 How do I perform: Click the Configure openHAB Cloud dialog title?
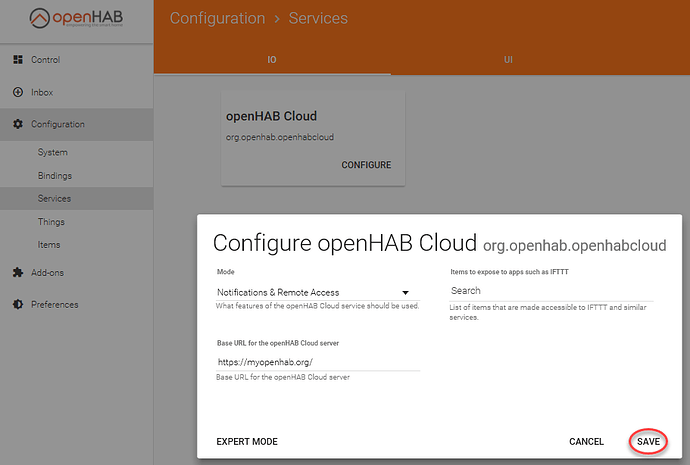coord(345,243)
